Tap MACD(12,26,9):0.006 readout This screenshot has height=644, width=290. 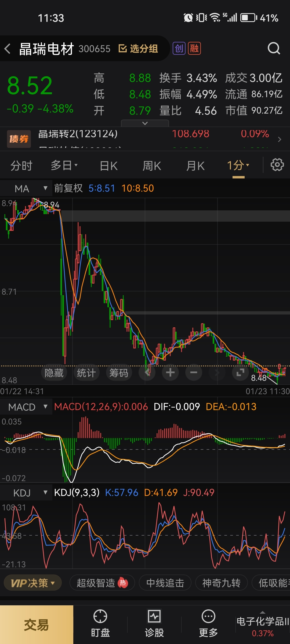pos(101,407)
